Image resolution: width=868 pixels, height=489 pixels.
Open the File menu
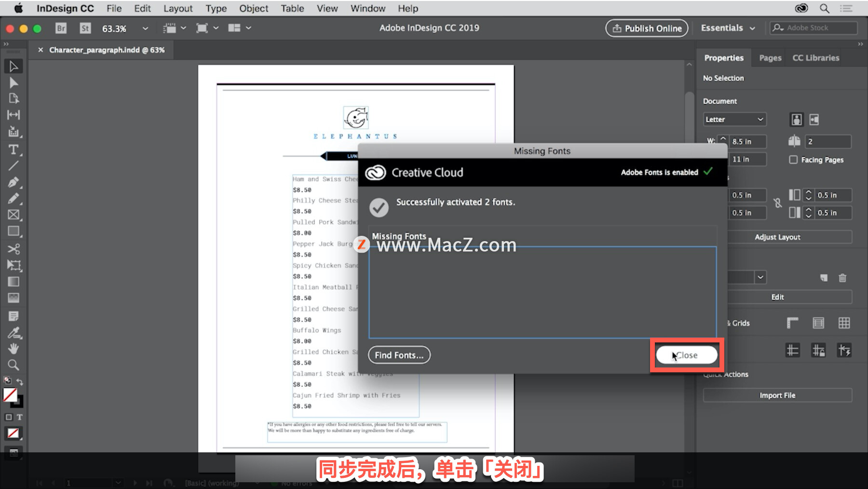click(114, 8)
